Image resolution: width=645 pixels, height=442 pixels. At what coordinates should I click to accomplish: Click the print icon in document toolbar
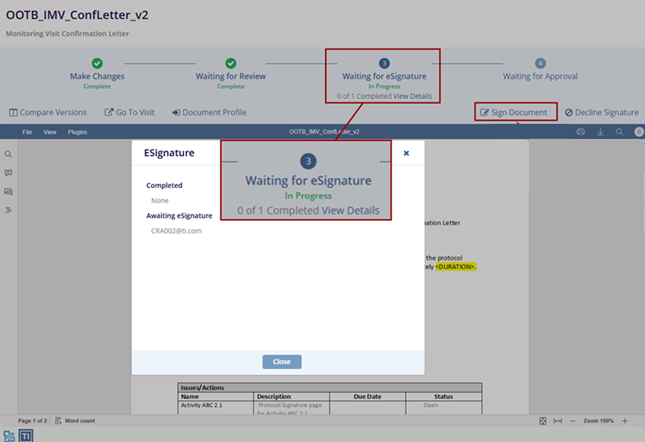[581, 132]
